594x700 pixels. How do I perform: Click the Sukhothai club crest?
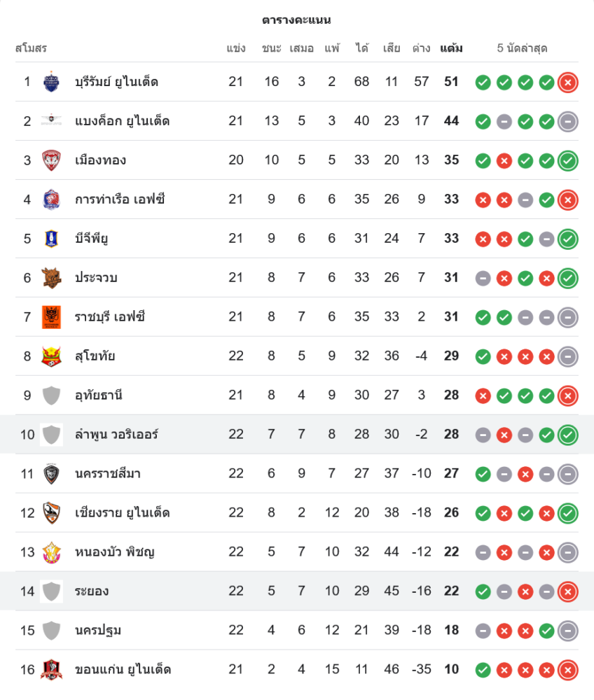tap(52, 356)
